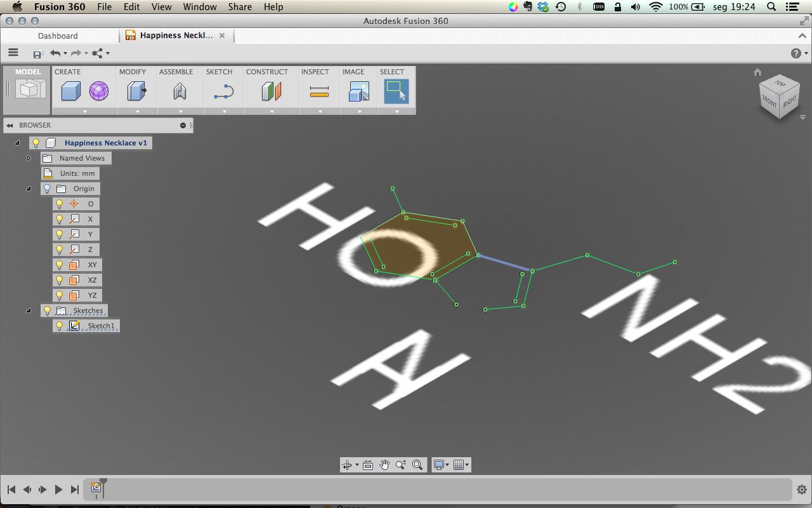Select the Create Box tool icon
The height and width of the screenshot is (508, 812).
[x=70, y=91]
